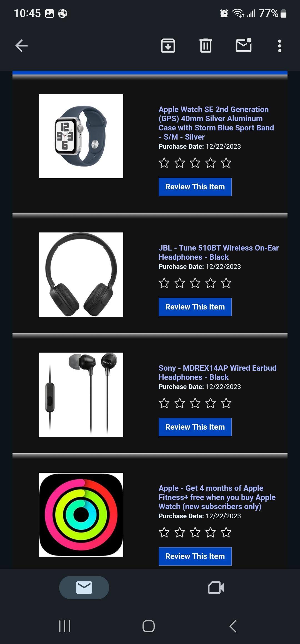Tap the Android recent apps button
Viewport: 300px width, 644px height.
(x=65, y=626)
